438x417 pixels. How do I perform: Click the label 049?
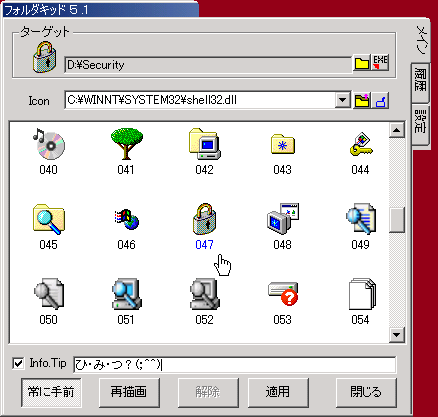pyautogui.click(x=360, y=245)
